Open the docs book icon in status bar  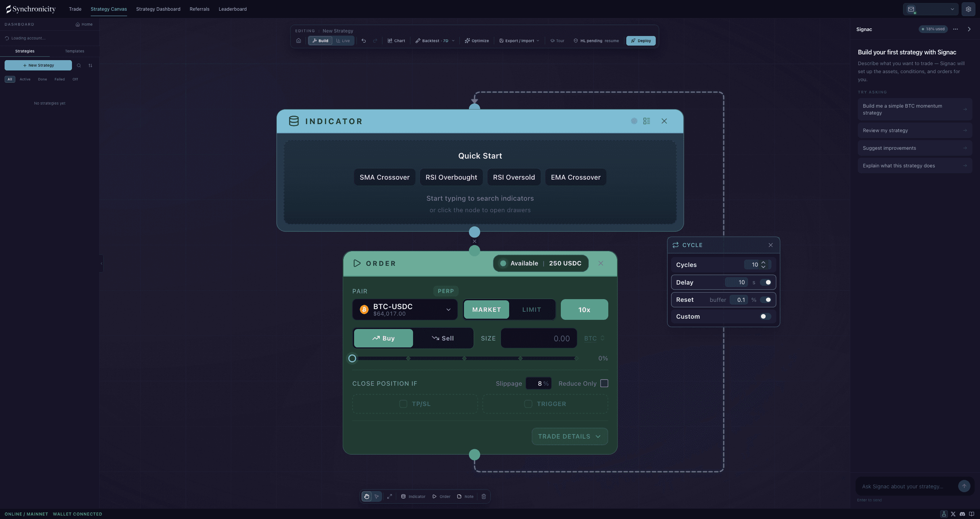(972, 514)
